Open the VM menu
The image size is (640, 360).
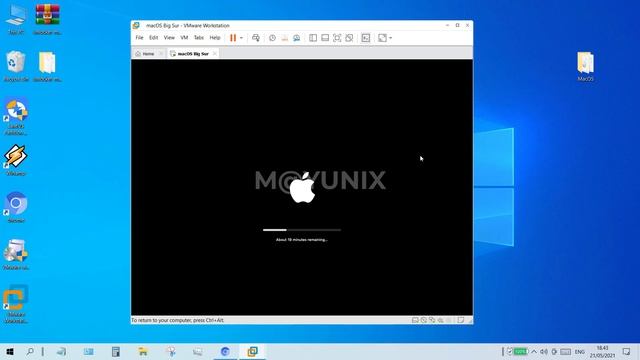point(184,38)
